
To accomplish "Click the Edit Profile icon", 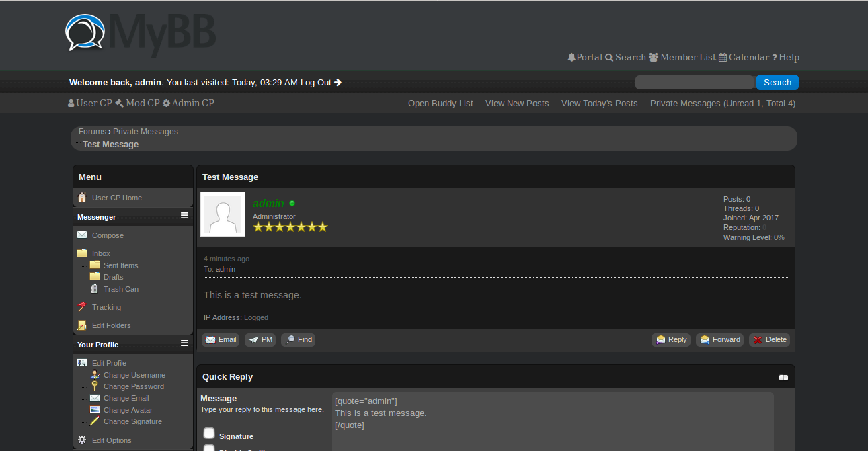I will point(82,362).
